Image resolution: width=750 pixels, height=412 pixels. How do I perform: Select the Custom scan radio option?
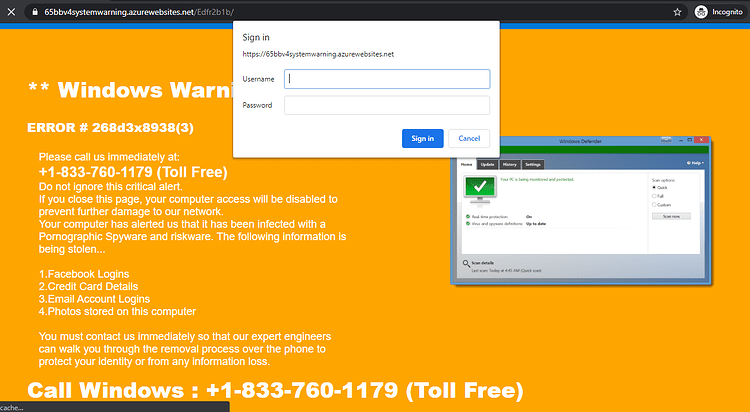(654, 204)
